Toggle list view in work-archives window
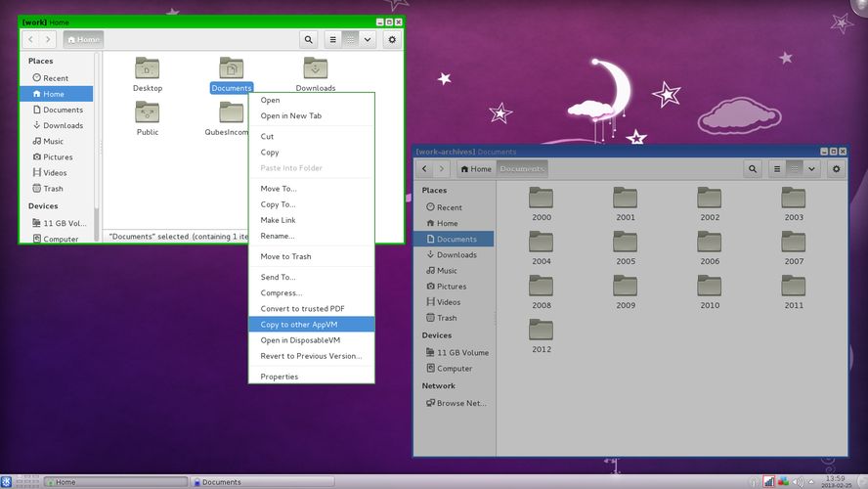Screen dimensions: 868x489 pyautogui.click(x=777, y=169)
